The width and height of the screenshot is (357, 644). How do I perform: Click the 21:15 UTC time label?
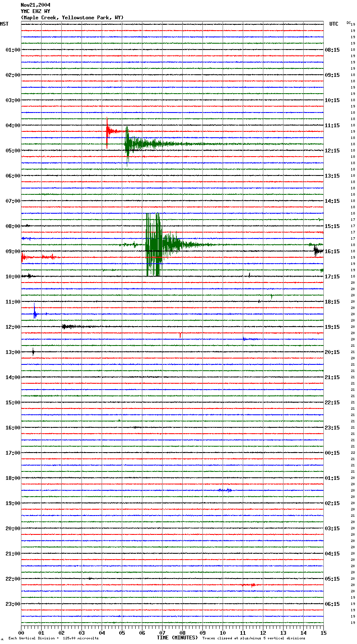tap(332, 377)
